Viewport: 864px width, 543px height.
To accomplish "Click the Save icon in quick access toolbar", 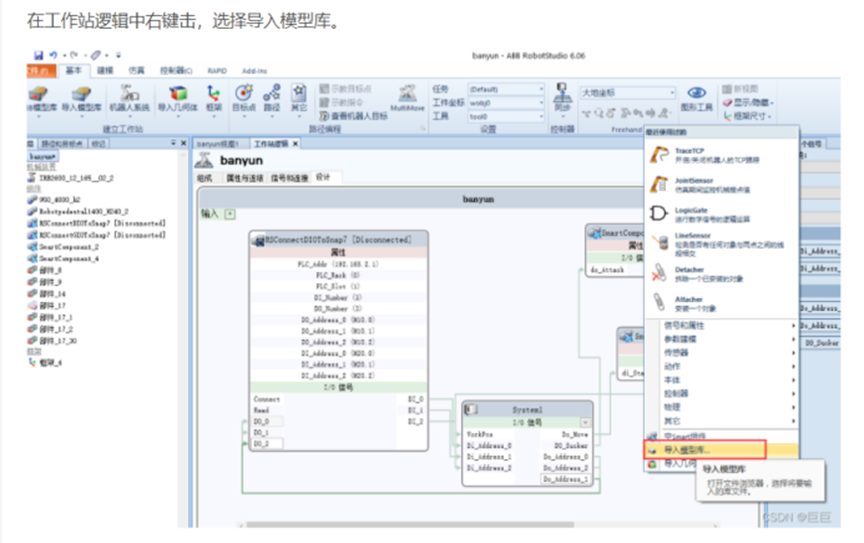I will tap(38, 55).
